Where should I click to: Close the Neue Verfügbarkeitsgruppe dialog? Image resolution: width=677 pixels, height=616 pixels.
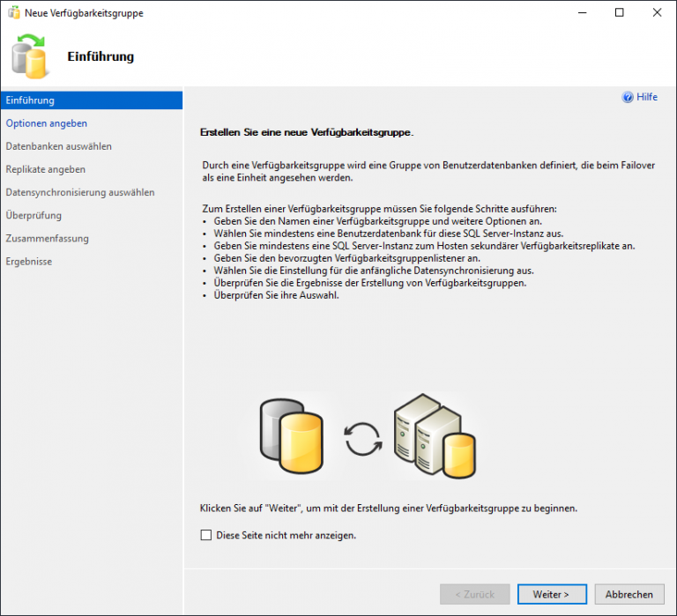pos(657,13)
